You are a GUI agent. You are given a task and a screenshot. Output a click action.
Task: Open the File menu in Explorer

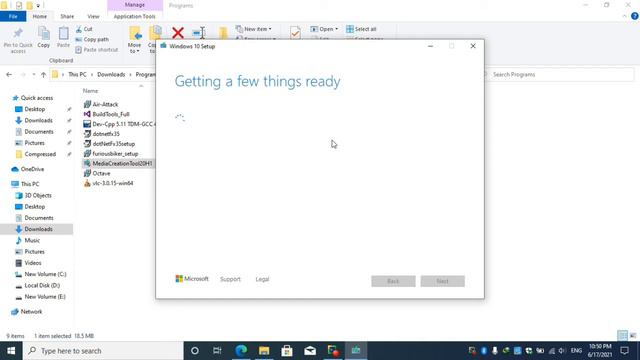pos(13,16)
